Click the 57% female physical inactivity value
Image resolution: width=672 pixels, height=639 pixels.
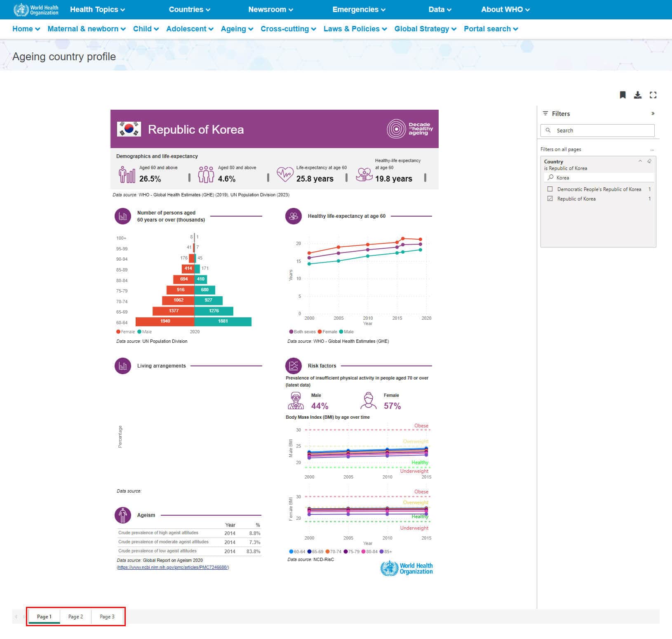[392, 406]
